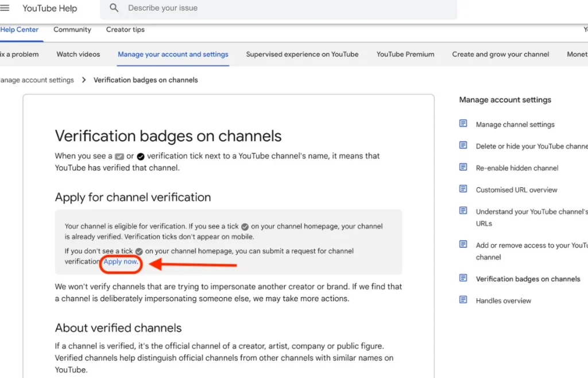Switch to the Creator tips tab
Screen dimensions: 588x378
[x=125, y=30]
